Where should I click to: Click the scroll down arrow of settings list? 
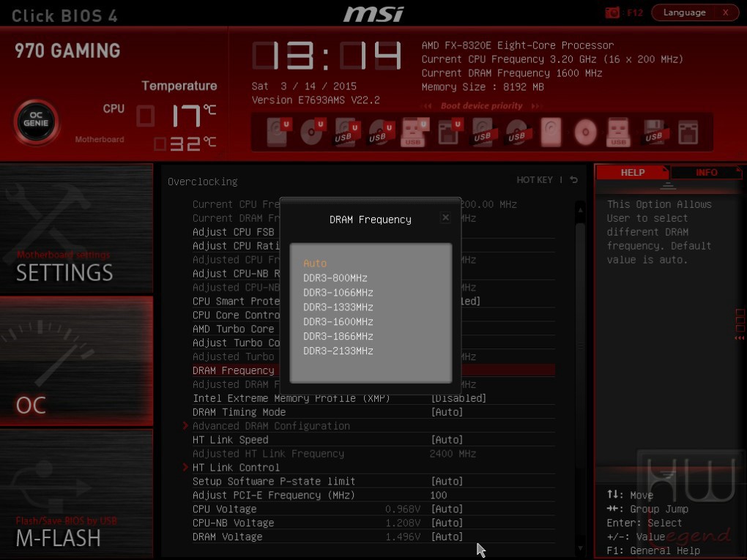tap(580, 548)
